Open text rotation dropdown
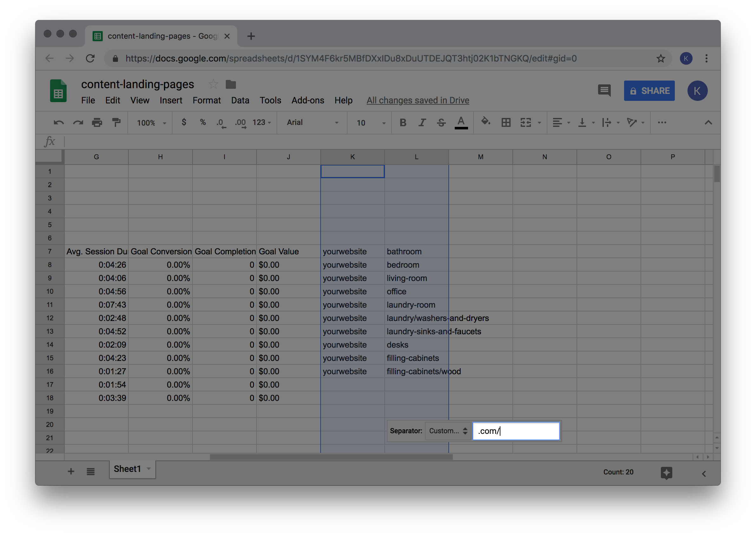The width and height of the screenshot is (756, 536). (635, 123)
